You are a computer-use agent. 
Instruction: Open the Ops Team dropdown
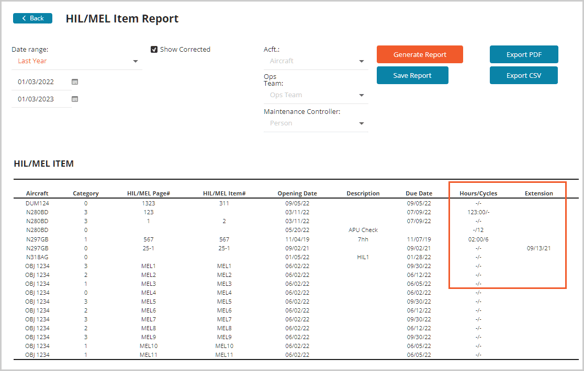click(x=316, y=95)
